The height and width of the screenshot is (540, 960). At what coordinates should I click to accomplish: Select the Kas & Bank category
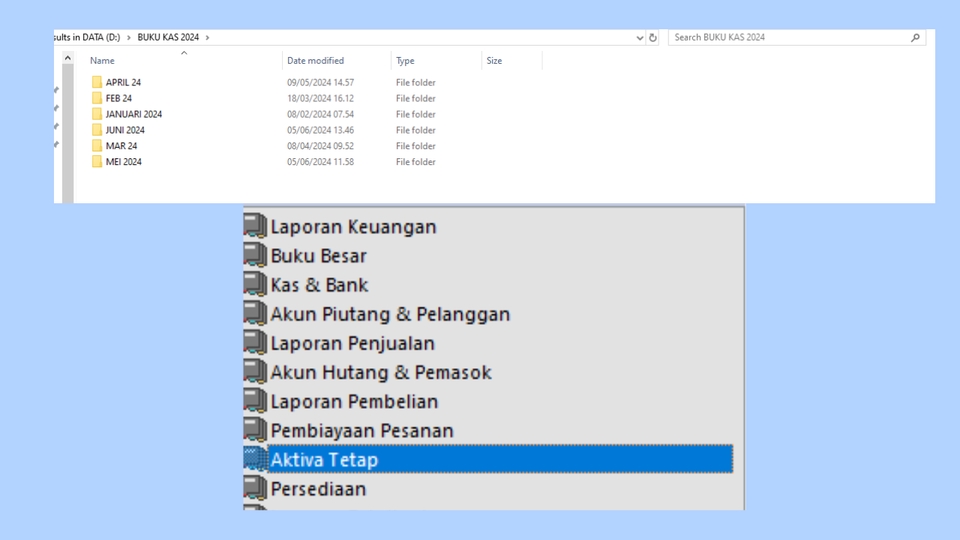(x=320, y=285)
